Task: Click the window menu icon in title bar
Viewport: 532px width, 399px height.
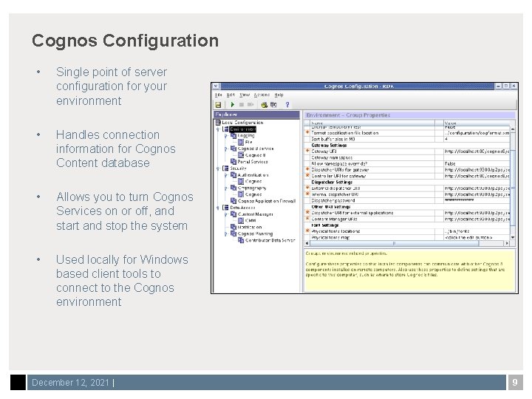Action: click(x=216, y=86)
